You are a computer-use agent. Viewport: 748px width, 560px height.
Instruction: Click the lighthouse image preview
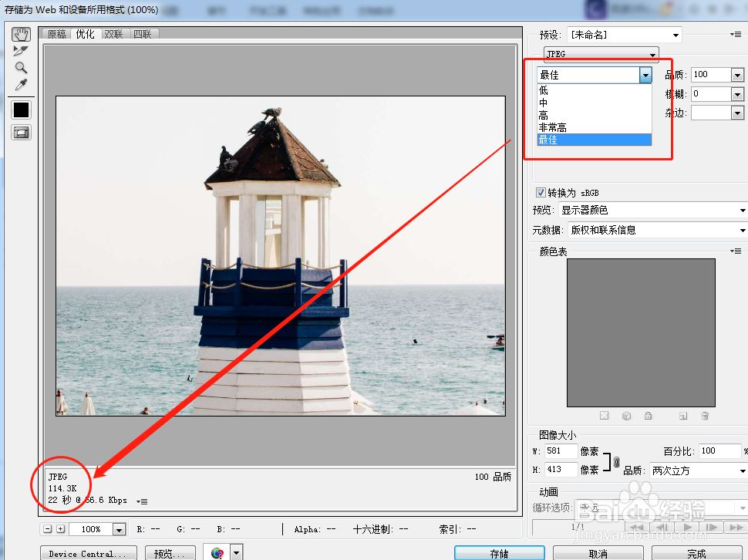pyautogui.click(x=281, y=255)
